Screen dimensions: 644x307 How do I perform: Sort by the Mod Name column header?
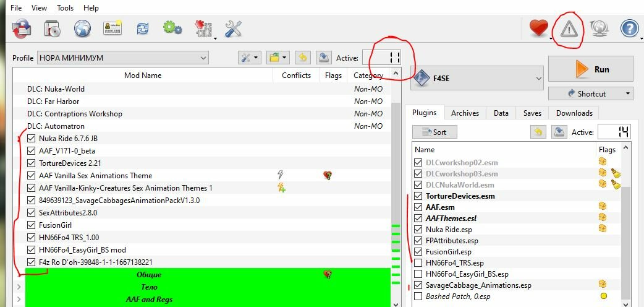pyautogui.click(x=143, y=76)
